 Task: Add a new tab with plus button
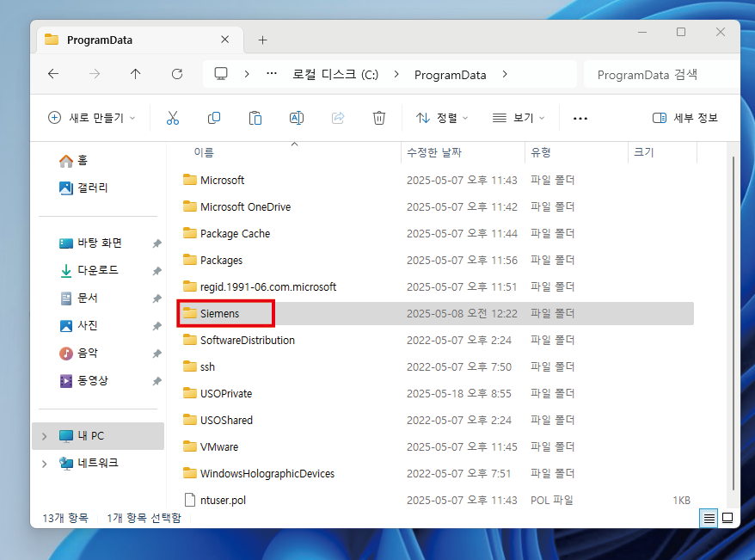coord(262,40)
